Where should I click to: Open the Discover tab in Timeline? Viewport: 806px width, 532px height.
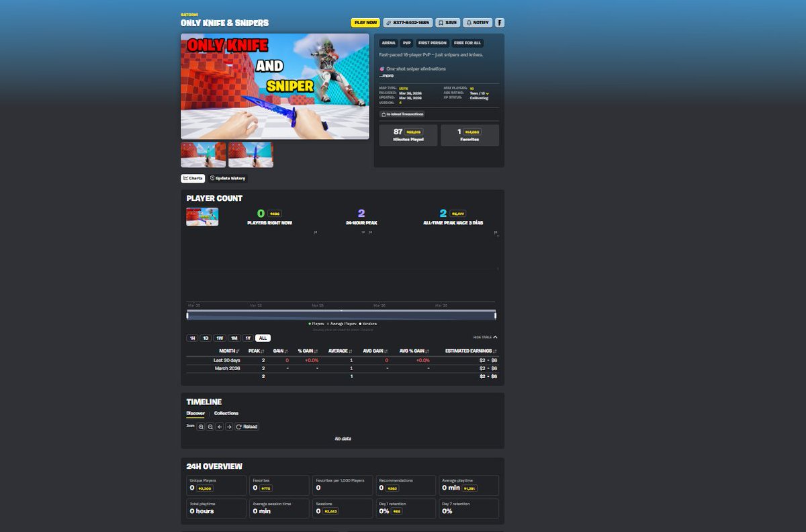(x=195, y=413)
